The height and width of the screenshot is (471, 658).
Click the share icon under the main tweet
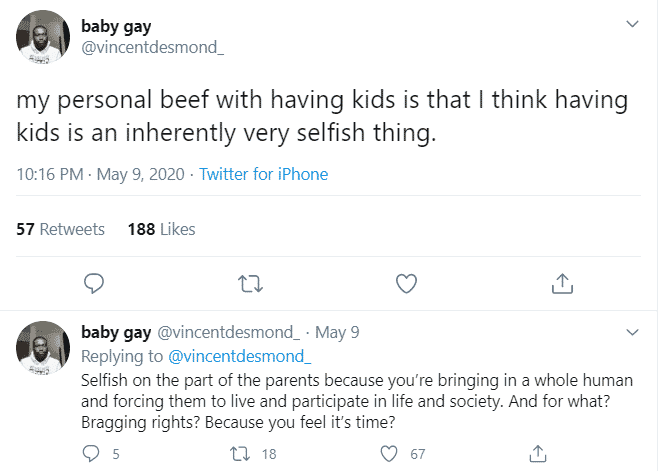point(562,284)
